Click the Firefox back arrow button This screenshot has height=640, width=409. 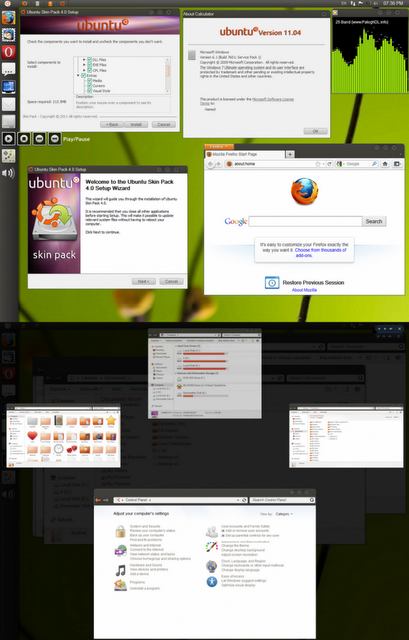tap(211, 164)
